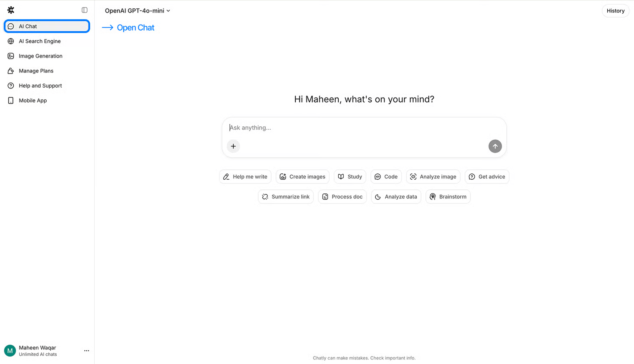Expand the OpenAI GPT-4o-mini model dropdown

pos(137,11)
